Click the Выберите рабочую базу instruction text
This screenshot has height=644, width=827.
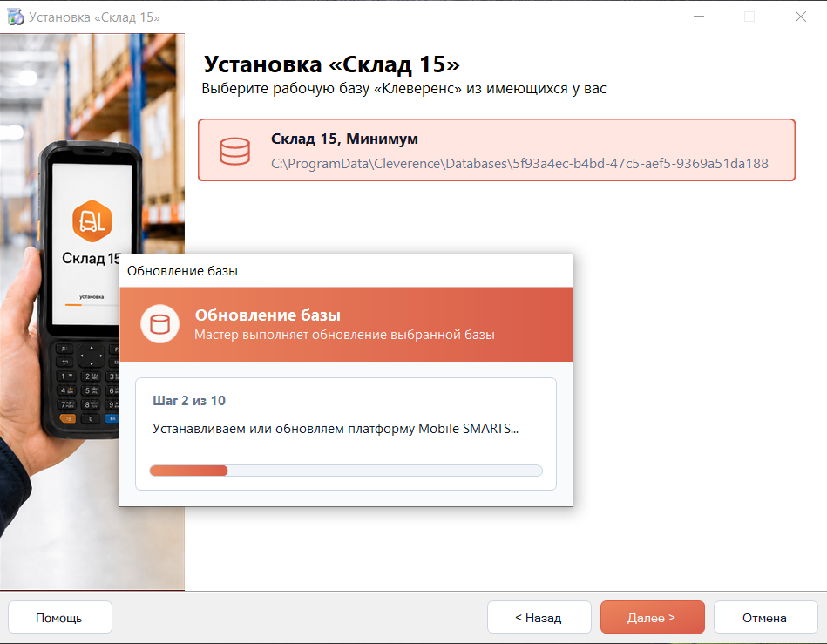(x=404, y=89)
